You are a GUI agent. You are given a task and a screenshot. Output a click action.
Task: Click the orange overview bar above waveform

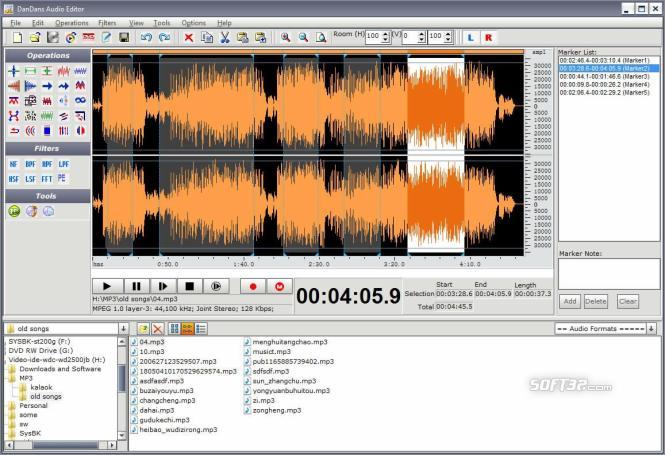pos(307,52)
